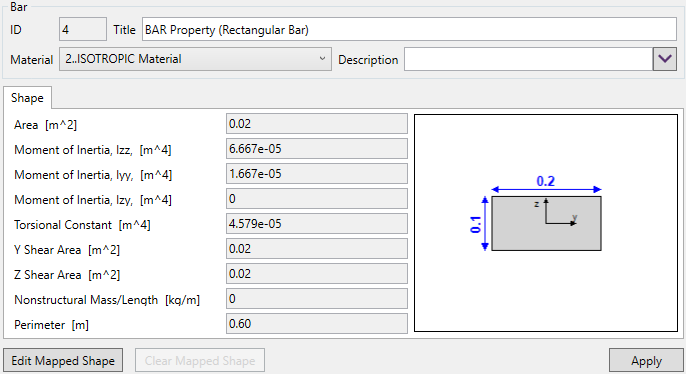
Task: Click the Material label text
Action: (32, 59)
